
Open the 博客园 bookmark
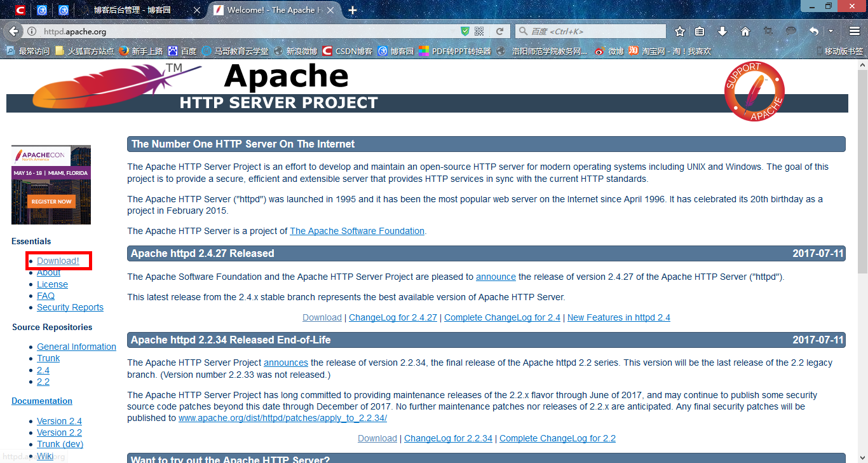(396, 51)
